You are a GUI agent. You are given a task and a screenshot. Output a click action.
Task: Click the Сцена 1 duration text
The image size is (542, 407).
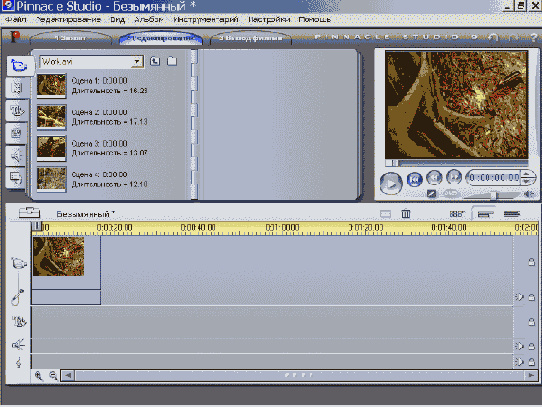pyautogui.click(x=109, y=91)
